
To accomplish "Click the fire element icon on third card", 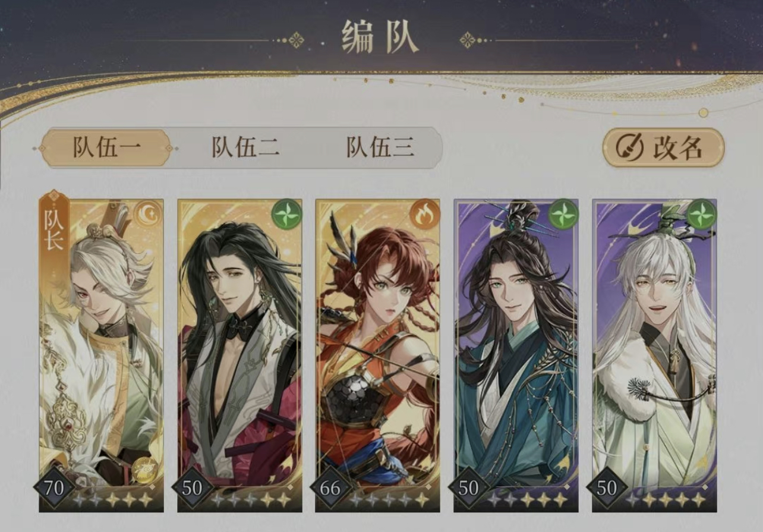I will coord(424,213).
